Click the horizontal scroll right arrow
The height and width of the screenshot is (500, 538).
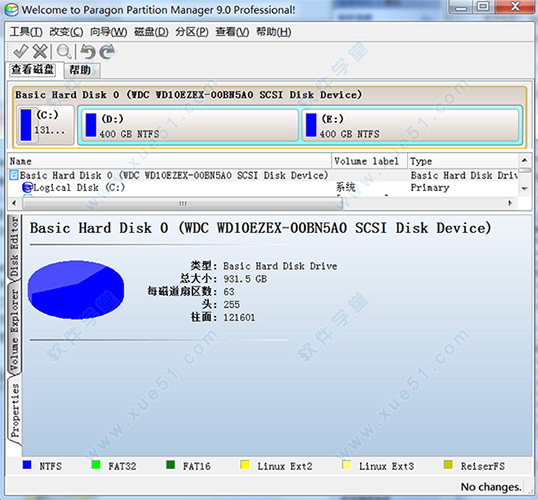[x=510, y=203]
